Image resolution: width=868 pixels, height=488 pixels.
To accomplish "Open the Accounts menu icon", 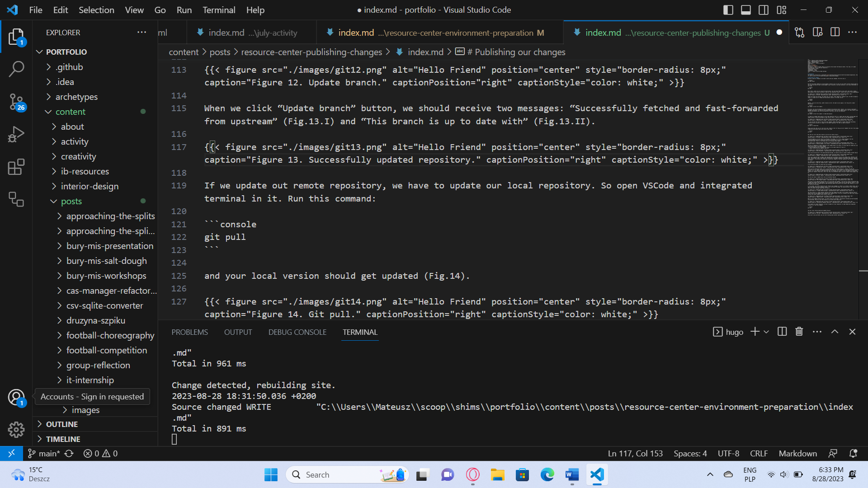I will coord(16,398).
